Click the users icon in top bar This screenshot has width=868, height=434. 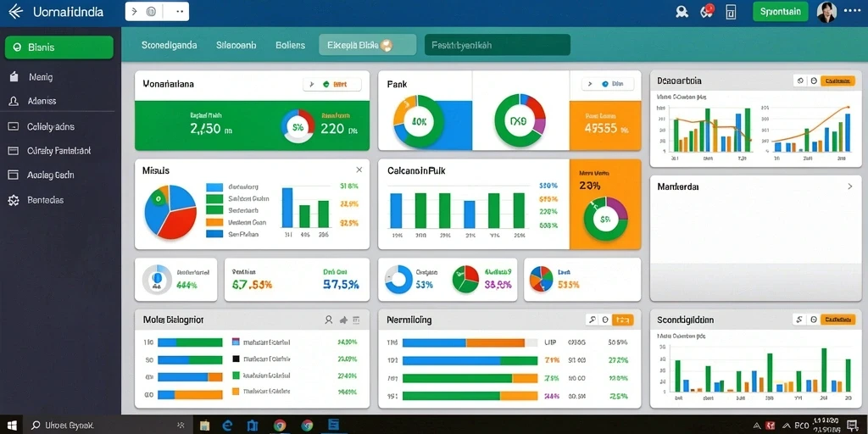[x=682, y=12]
